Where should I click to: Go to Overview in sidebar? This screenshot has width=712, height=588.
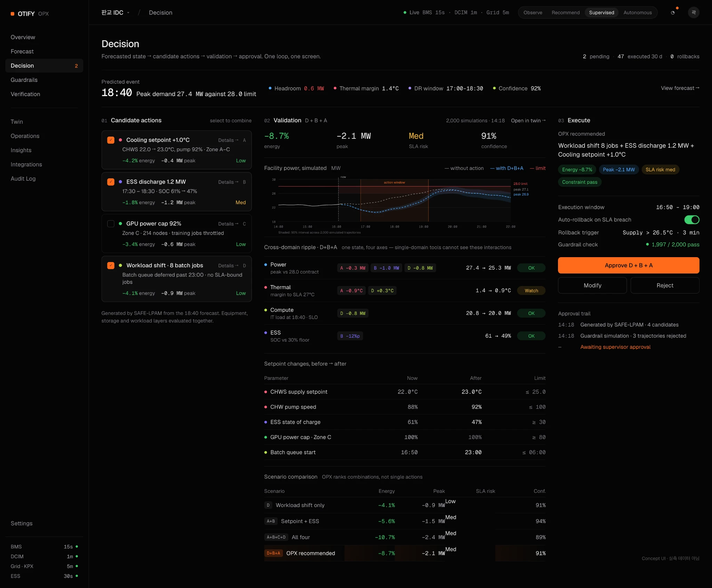point(44,37)
